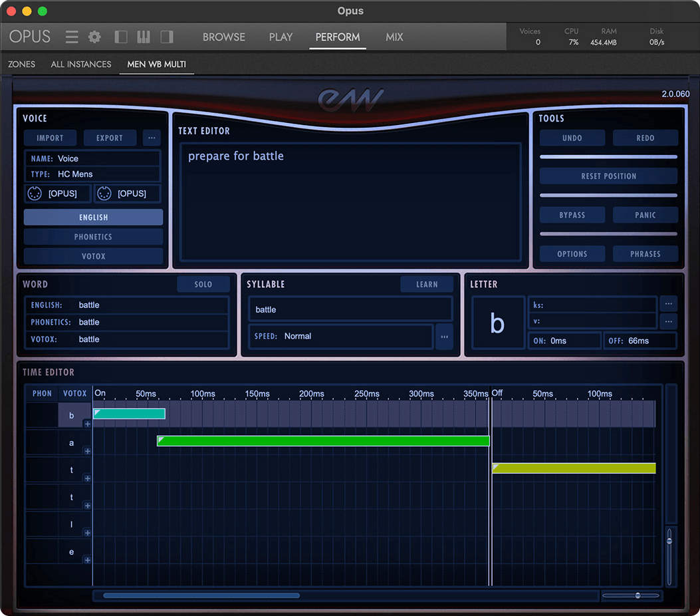Viewport: 700px width, 616px height.
Task: Toggle the BYPASS button
Action: (572, 215)
